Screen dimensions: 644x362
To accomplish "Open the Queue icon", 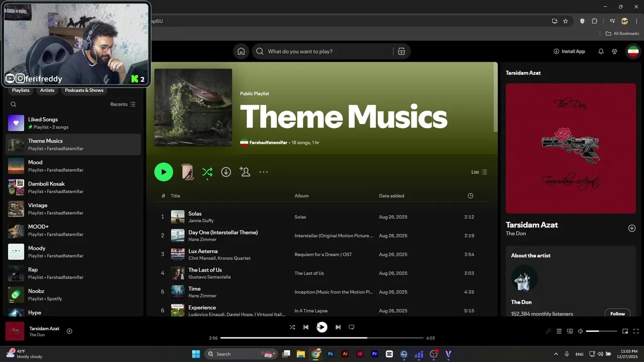I will pos(559,331).
